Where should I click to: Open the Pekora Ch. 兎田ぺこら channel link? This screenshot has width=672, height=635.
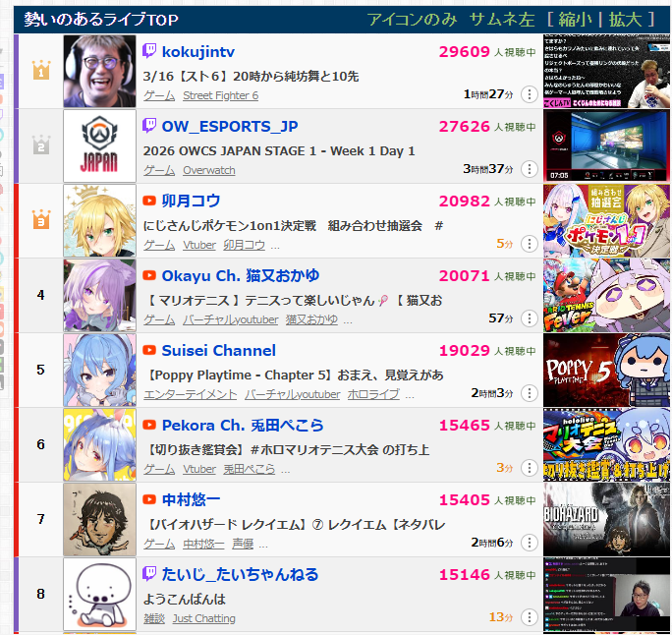coord(243,425)
